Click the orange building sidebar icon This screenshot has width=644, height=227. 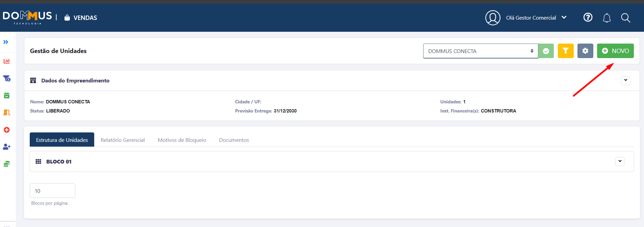coord(7,112)
